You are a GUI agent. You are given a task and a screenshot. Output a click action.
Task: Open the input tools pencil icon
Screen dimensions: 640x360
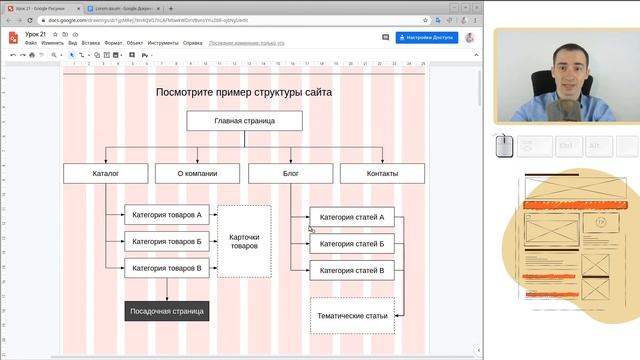coord(145,55)
